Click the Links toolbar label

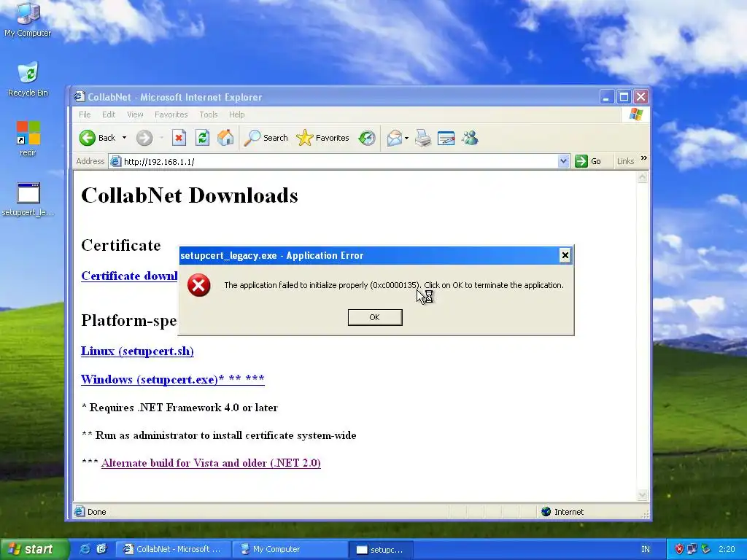625,161
